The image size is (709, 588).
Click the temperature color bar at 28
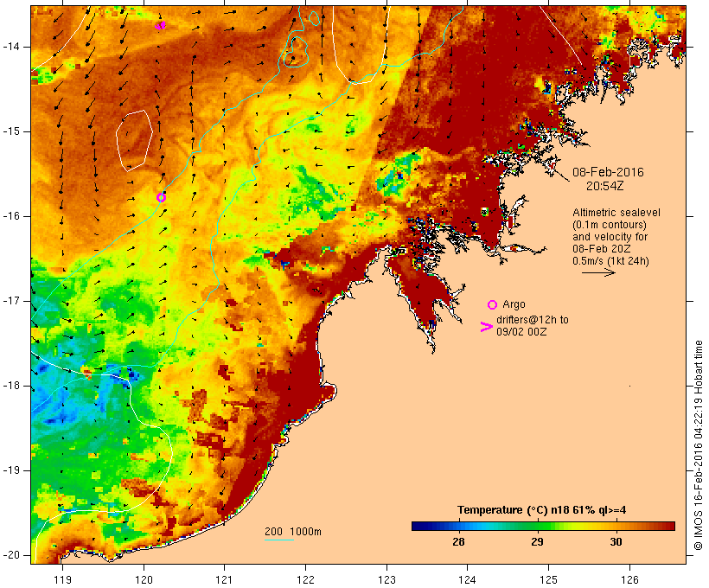pyautogui.click(x=458, y=526)
